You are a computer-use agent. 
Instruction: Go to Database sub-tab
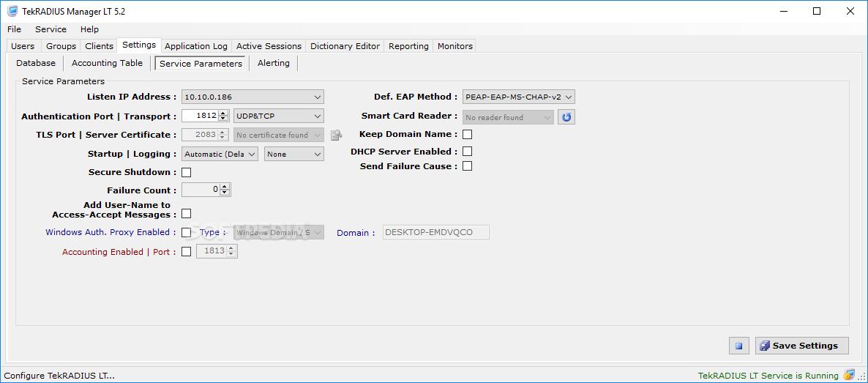tap(36, 63)
